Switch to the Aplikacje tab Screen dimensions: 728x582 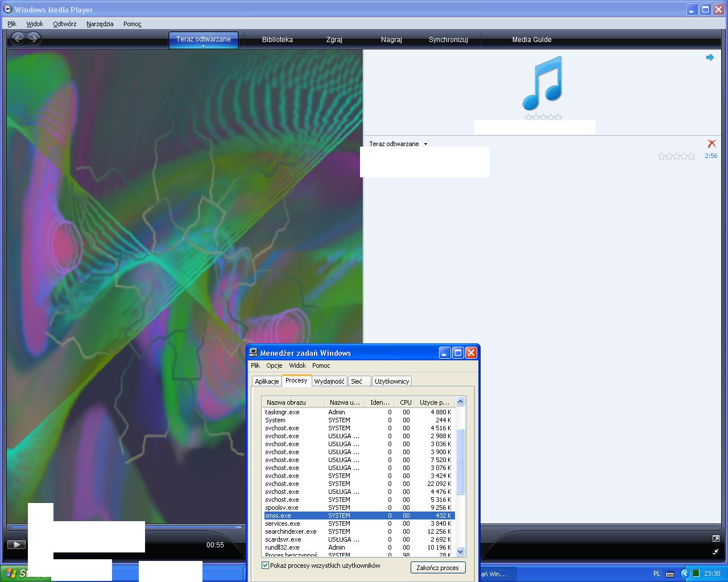(x=267, y=381)
